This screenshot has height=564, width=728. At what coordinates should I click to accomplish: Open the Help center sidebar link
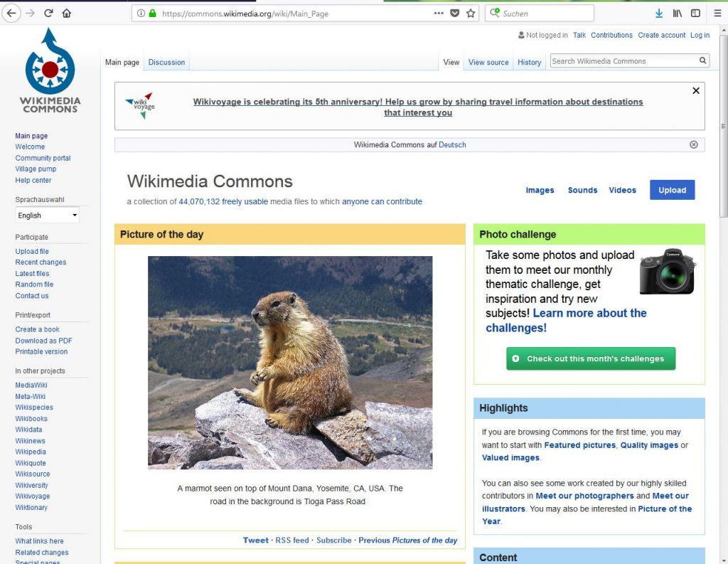(x=33, y=180)
